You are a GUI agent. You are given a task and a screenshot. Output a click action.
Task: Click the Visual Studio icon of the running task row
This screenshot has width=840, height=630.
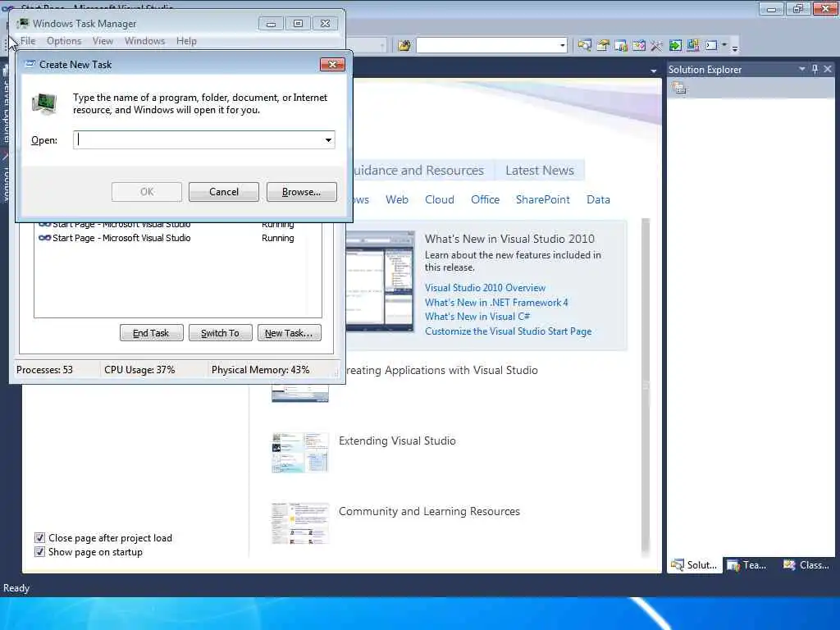click(x=45, y=238)
